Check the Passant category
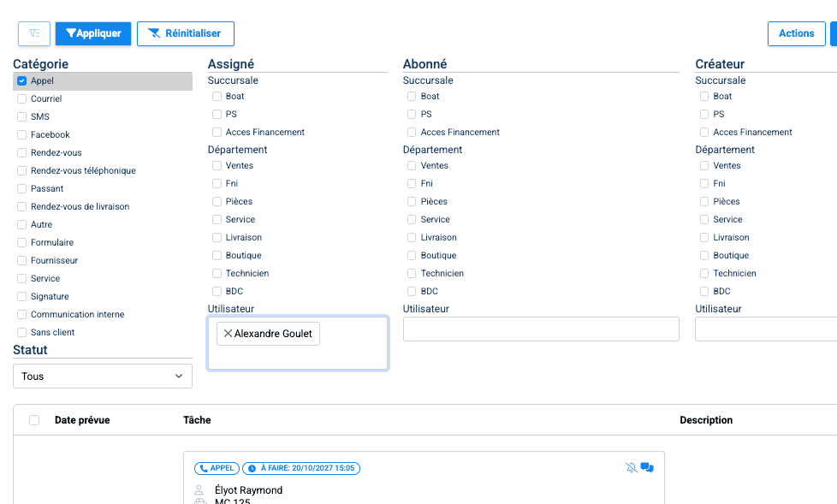 22,189
